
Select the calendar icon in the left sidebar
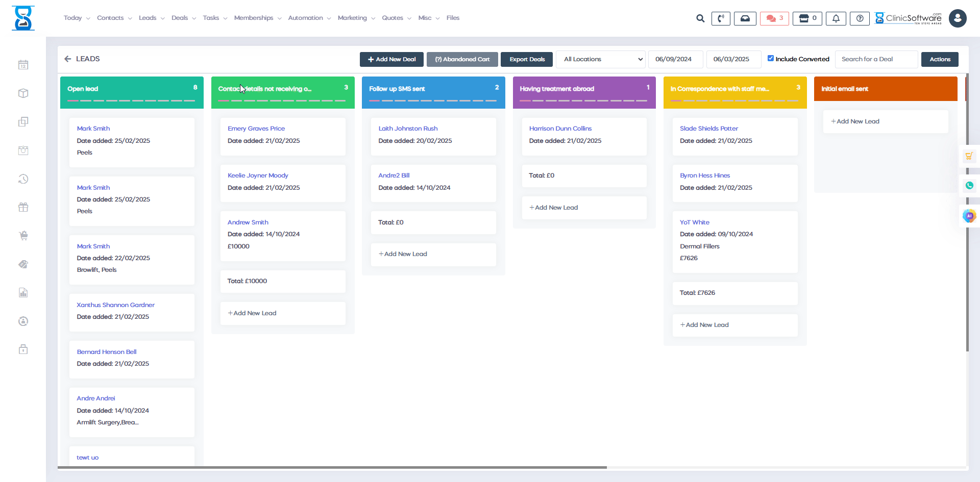[x=23, y=65]
